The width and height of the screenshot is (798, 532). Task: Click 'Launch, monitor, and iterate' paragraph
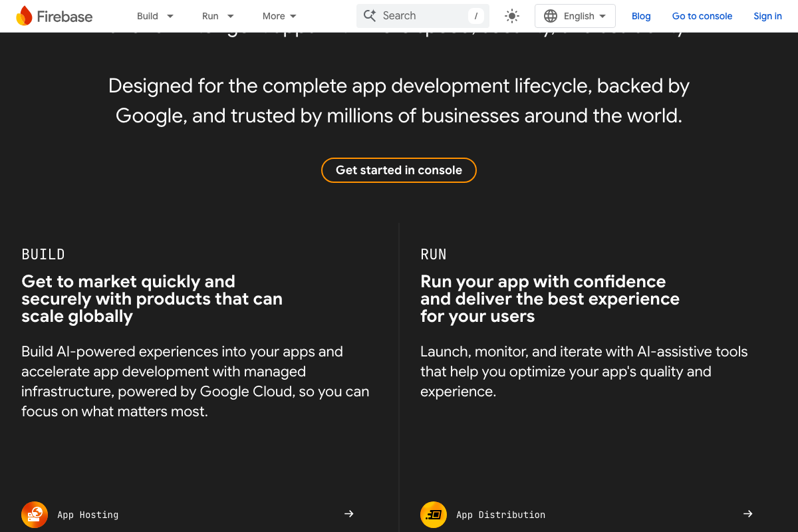584,371
